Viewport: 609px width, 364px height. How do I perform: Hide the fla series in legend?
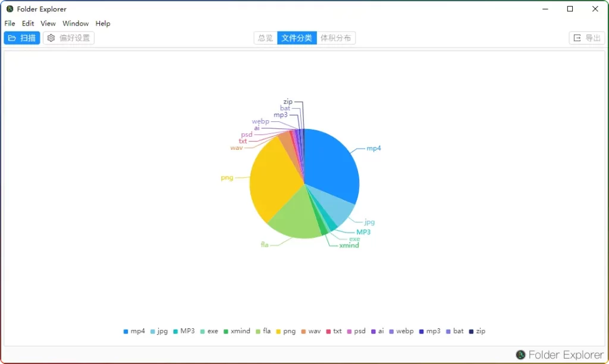262,331
